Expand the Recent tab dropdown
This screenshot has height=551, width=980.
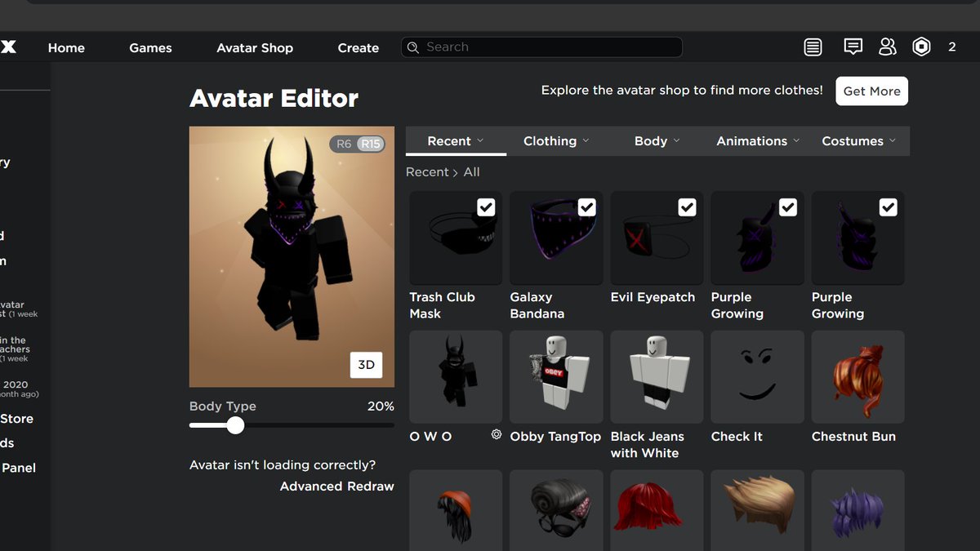[x=456, y=141]
